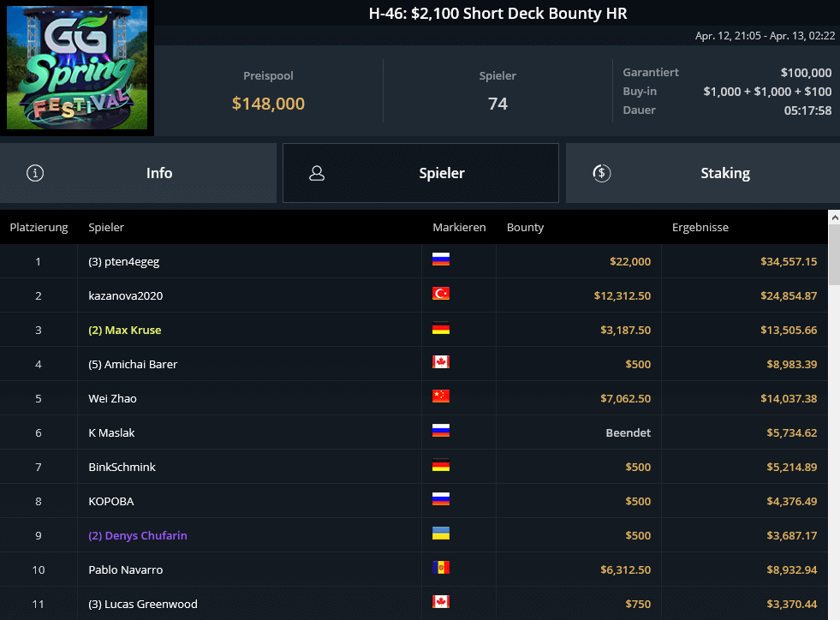Click the Russian flag for pten4egeg
Image resolution: width=840 pixels, height=620 pixels.
click(x=441, y=259)
